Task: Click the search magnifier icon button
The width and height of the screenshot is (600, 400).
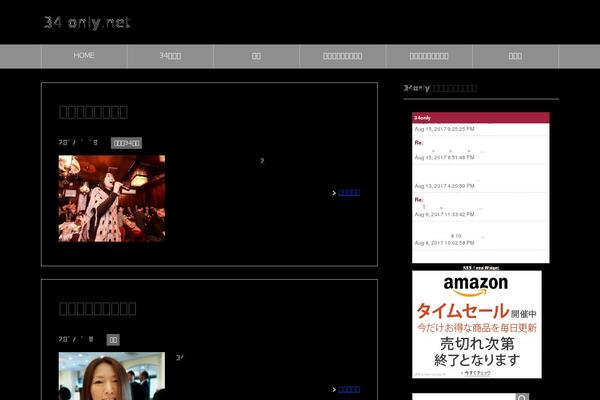Action: [522, 397]
